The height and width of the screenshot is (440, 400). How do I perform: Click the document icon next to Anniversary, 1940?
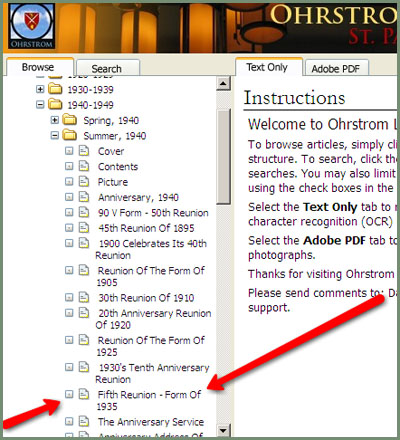point(84,197)
